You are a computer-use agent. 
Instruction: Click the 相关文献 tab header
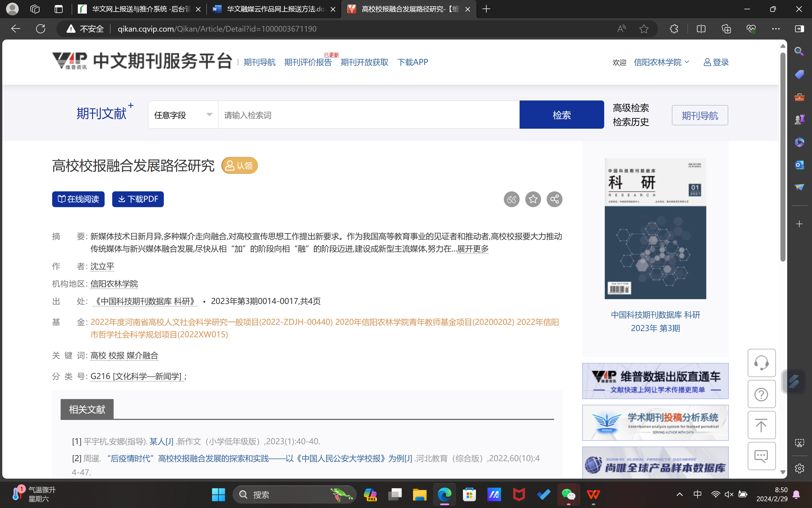point(87,409)
